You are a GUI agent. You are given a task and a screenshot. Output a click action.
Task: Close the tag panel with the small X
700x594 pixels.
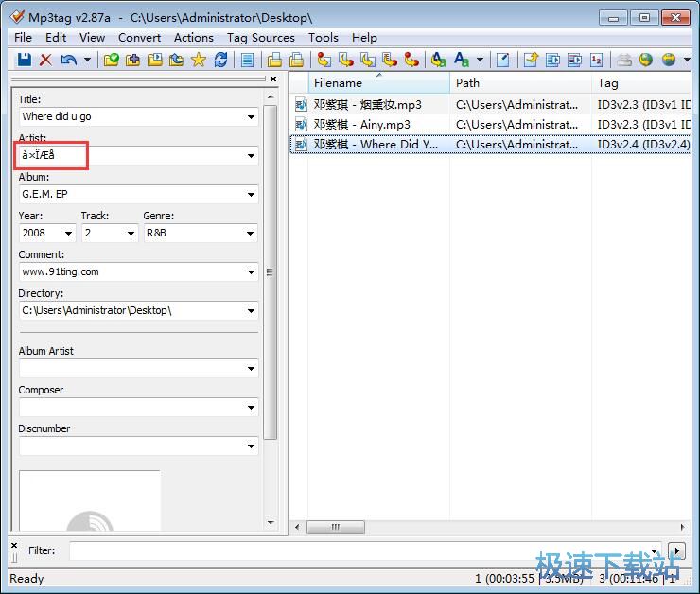coord(273,79)
